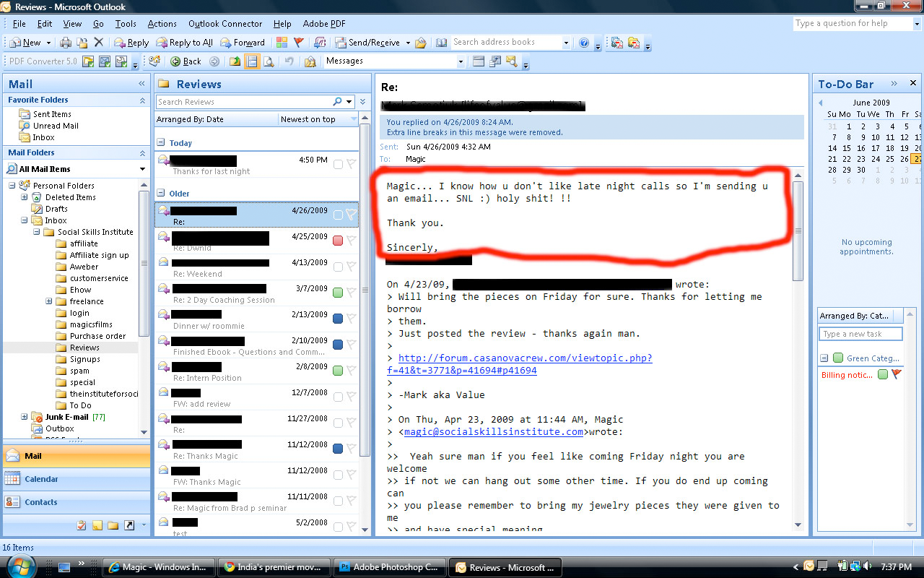Click the red flag on Billing notice task
924x578 pixels.
[x=896, y=374]
